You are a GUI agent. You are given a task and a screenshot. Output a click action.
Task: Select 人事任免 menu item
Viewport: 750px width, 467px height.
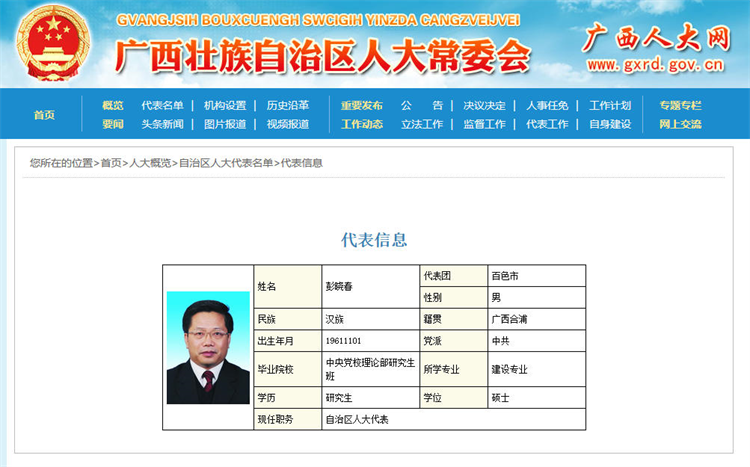pos(547,105)
